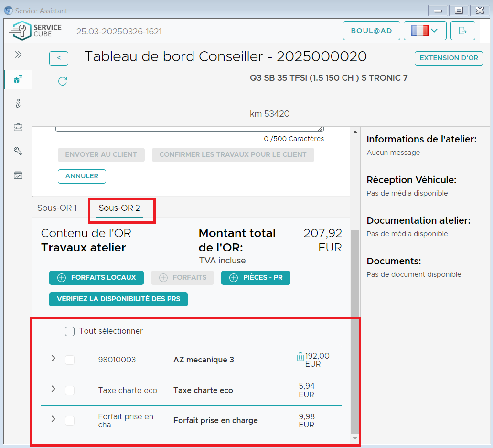Go back with the arrow button

59,58
